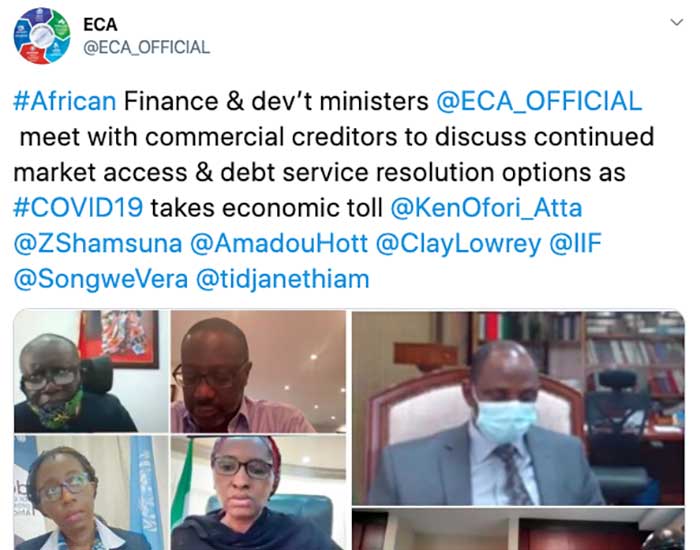The image size is (700, 550).
Task: Open the #African hashtag
Action: pos(65,101)
